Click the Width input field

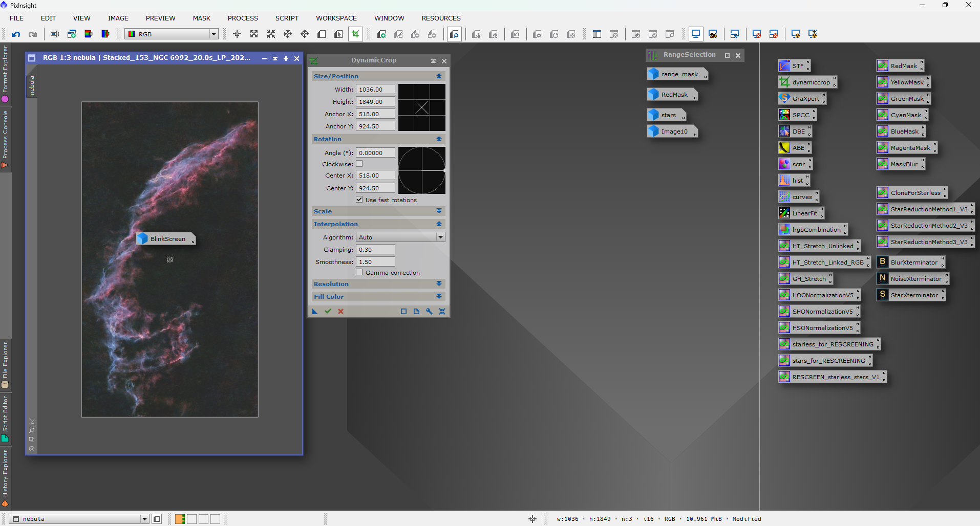375,90
